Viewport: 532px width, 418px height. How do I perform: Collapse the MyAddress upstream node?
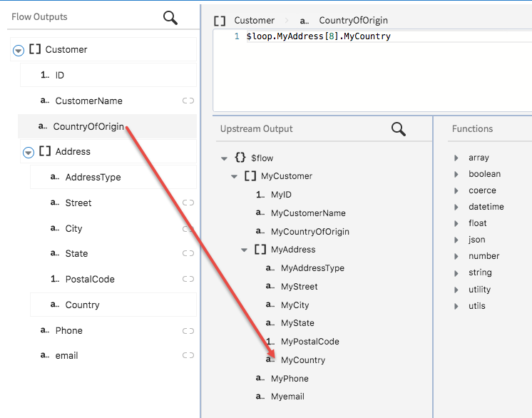coord(244,250)
